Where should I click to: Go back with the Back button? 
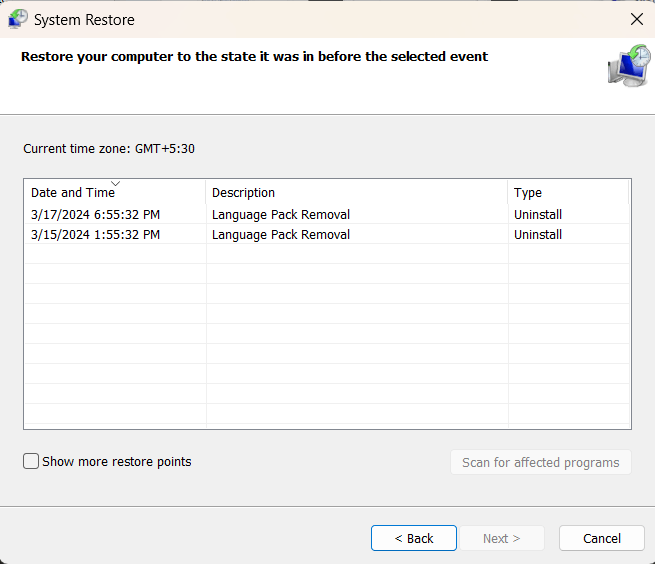click(414, 538)
